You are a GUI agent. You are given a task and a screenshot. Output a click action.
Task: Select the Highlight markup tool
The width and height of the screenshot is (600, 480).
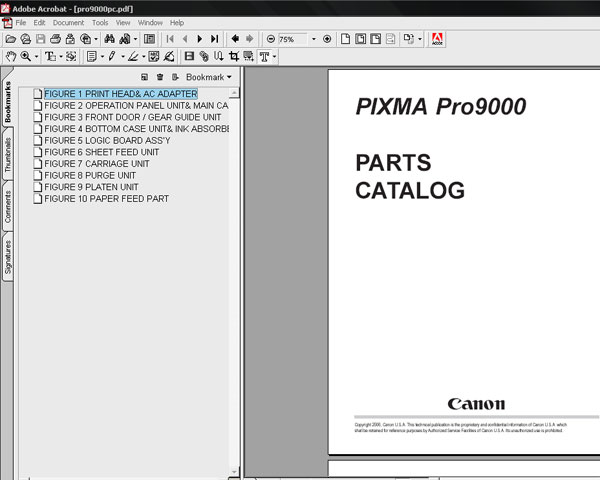[x=133, y=57]
